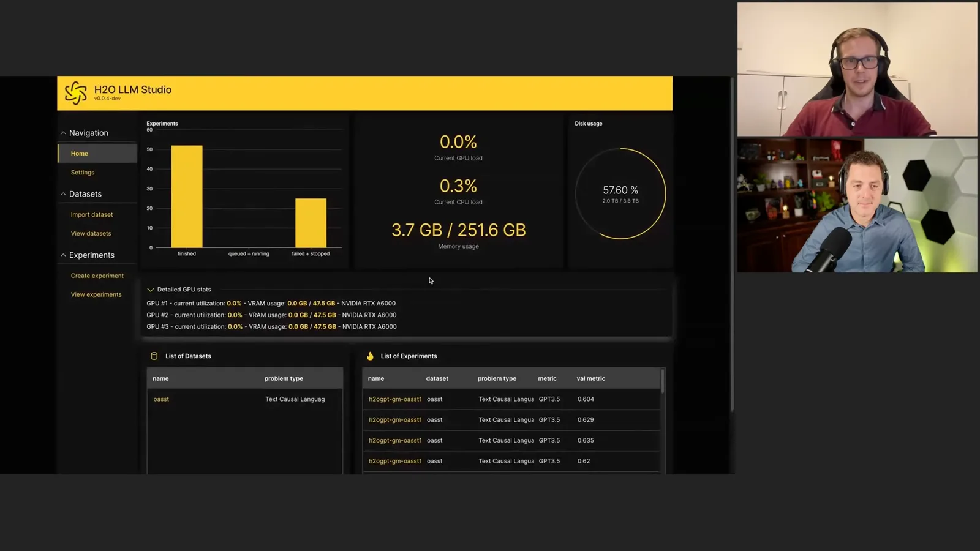This screenshot has width=980, height=551.
Task: Click the 0.3% Current CPU load value
Action: pos(458,186)
